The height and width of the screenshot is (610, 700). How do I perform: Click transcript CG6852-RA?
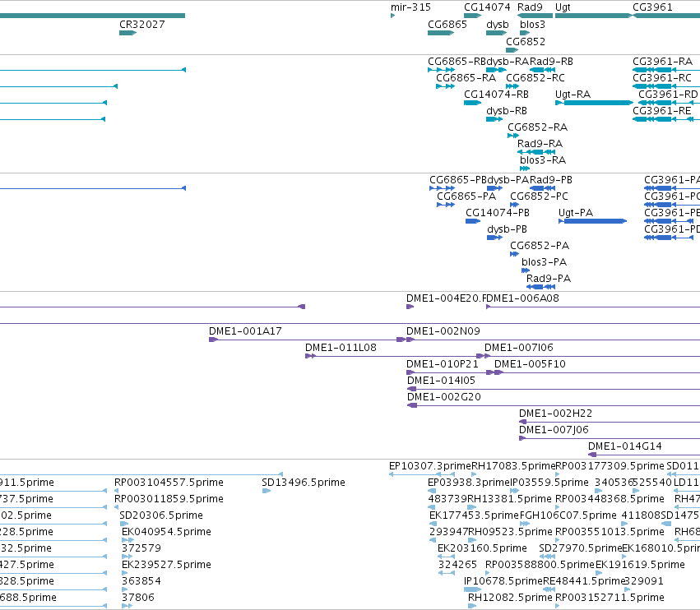513,136
